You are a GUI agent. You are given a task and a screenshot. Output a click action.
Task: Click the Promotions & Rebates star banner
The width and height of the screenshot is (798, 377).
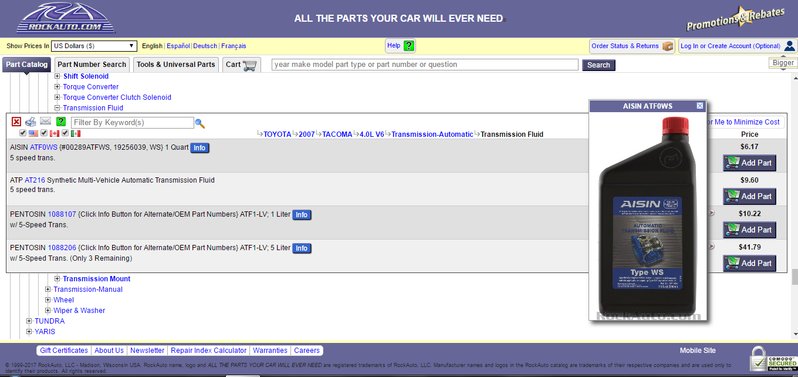pos(735,19)
